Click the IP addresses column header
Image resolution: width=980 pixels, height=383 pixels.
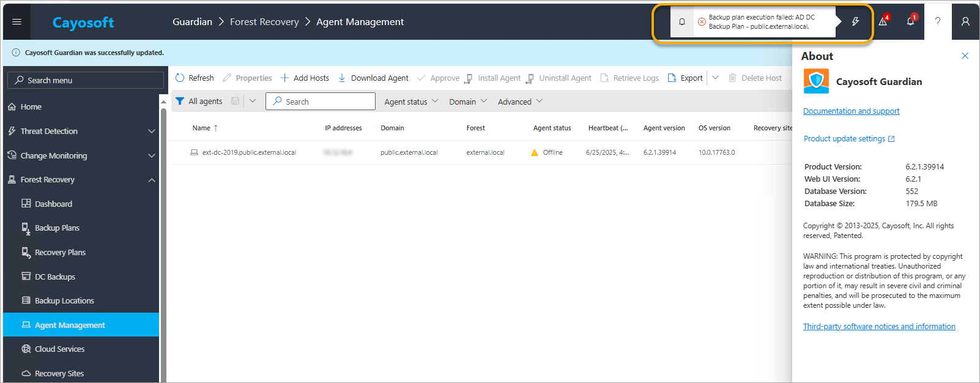[343, 128]
